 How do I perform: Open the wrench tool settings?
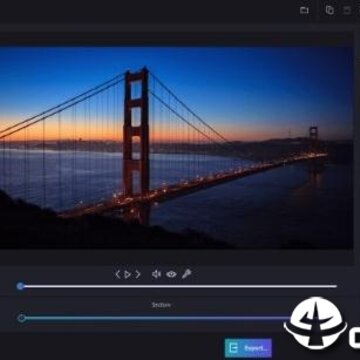tap(187, 274)
